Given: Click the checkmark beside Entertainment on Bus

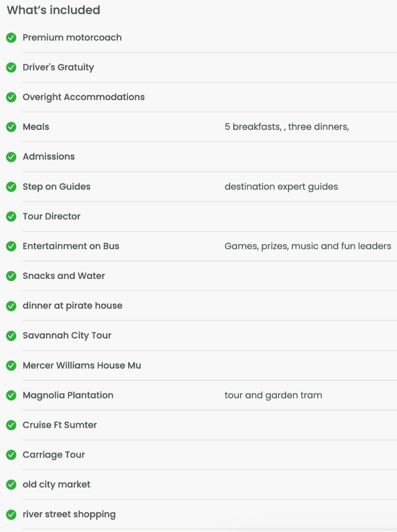Looking at the screenshot, I should click(x=11, y=246).
